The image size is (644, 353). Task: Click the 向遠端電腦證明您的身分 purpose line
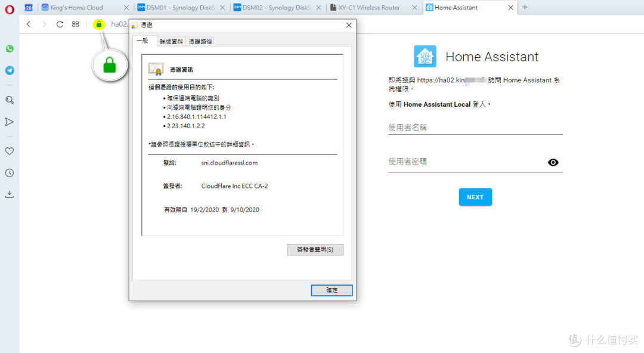coord(199,107)
